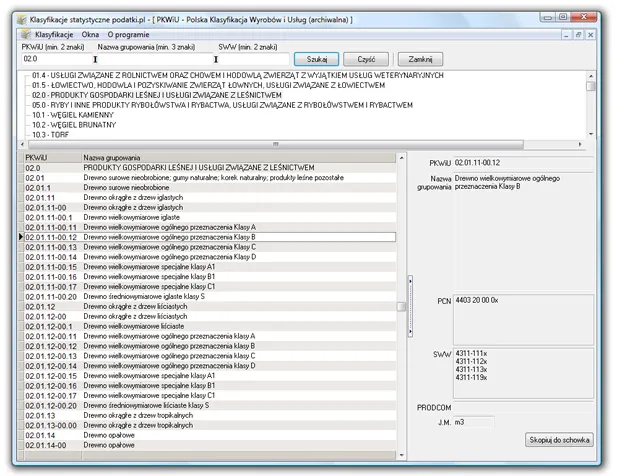
Task: Open the O programie menu
Action: click(x=128, y=34)
